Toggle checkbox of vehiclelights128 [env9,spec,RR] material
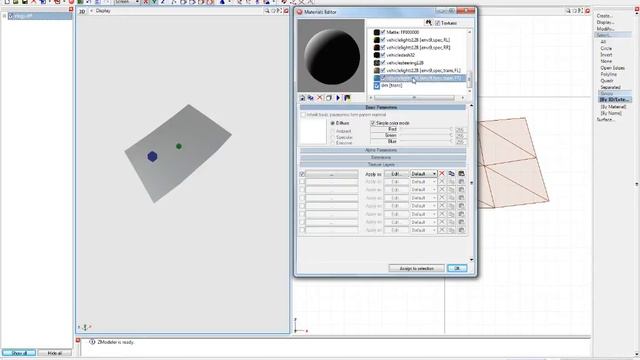Image resolution: width=640 pixels, height=360 pixels. pos(383,47)
